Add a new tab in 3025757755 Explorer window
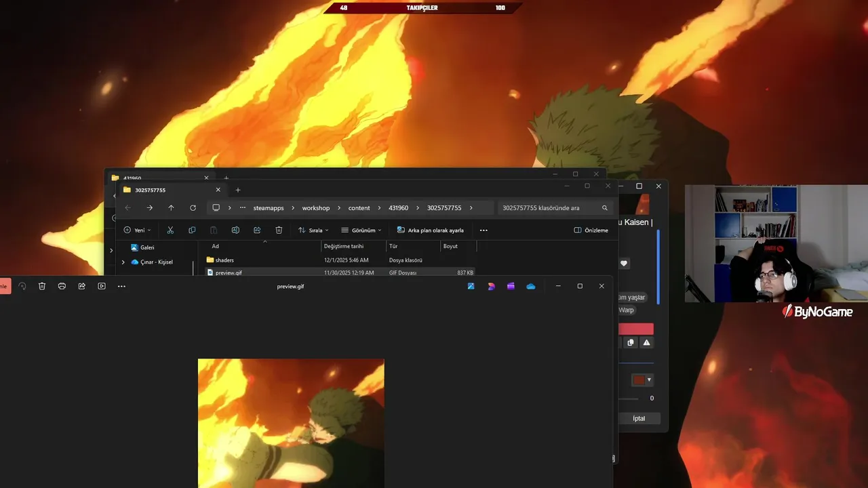This screenshot has height=488, width=868. (237, 190)
